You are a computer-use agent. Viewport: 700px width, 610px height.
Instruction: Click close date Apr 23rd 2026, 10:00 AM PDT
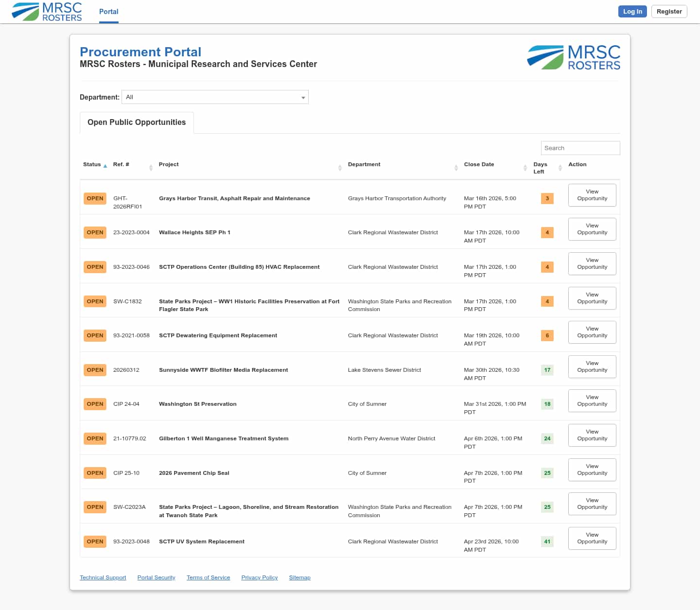click(491, 545)
